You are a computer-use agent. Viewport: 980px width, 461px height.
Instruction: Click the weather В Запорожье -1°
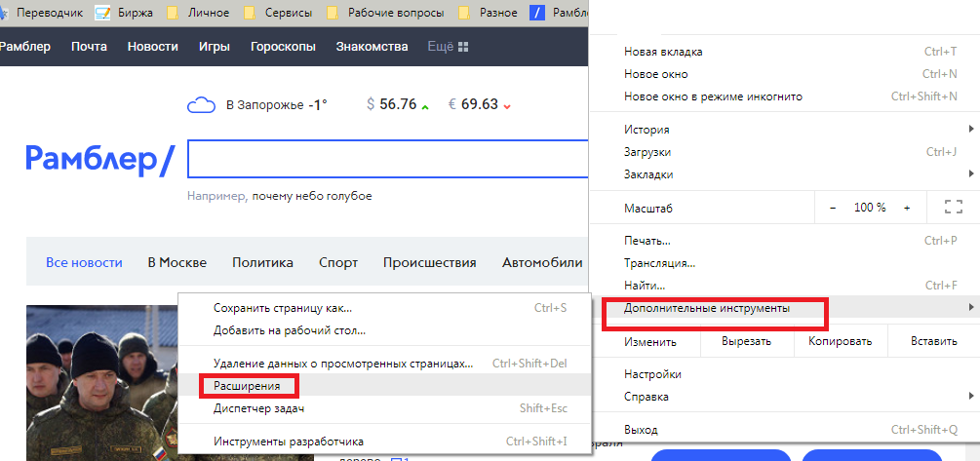[x=276, y=105]
